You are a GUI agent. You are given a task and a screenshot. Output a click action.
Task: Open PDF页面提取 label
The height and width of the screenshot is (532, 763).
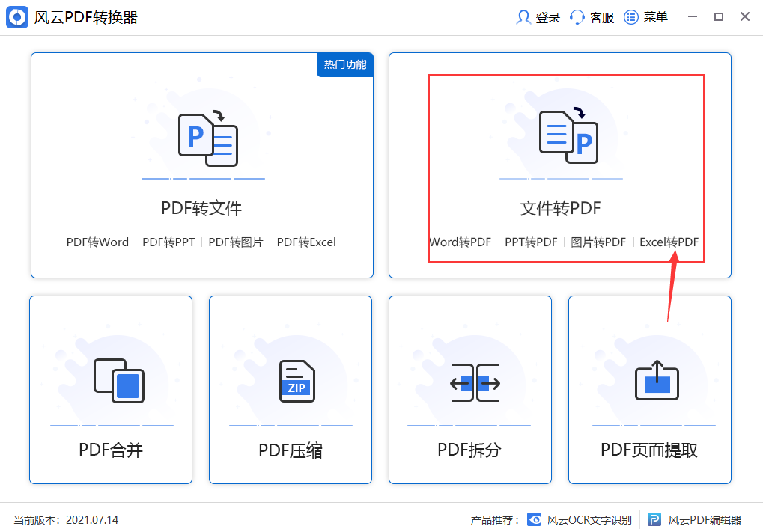649,450
